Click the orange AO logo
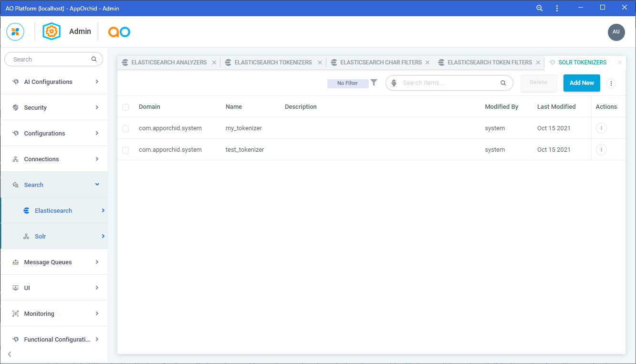636x364 pixels. [119, 32]
